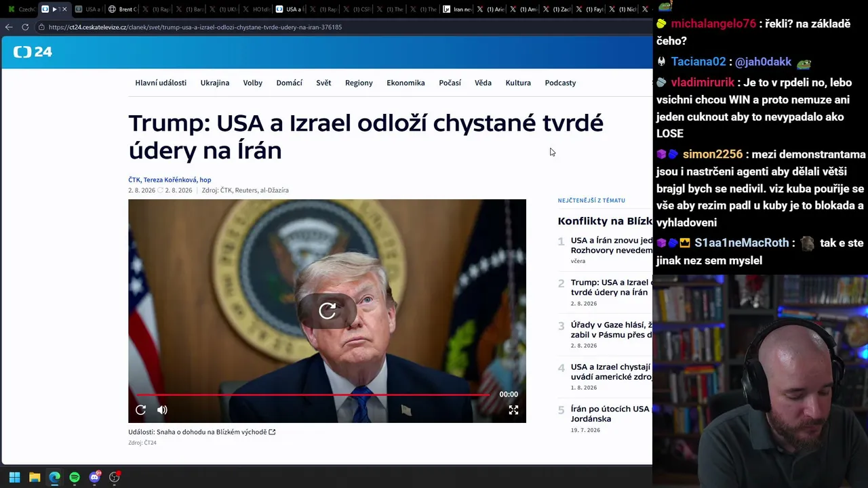Open the Volby section

[x=253, y=83]
